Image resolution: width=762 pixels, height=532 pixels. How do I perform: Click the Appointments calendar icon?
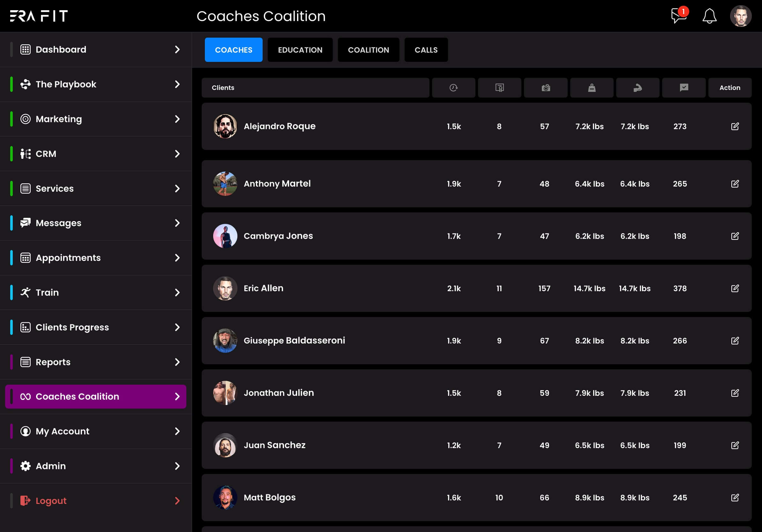point(25,258)
